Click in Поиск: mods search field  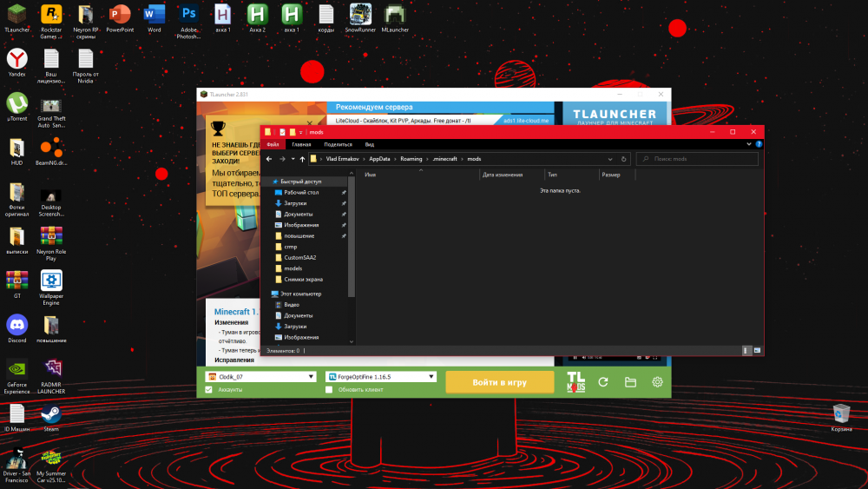point(698,159)
